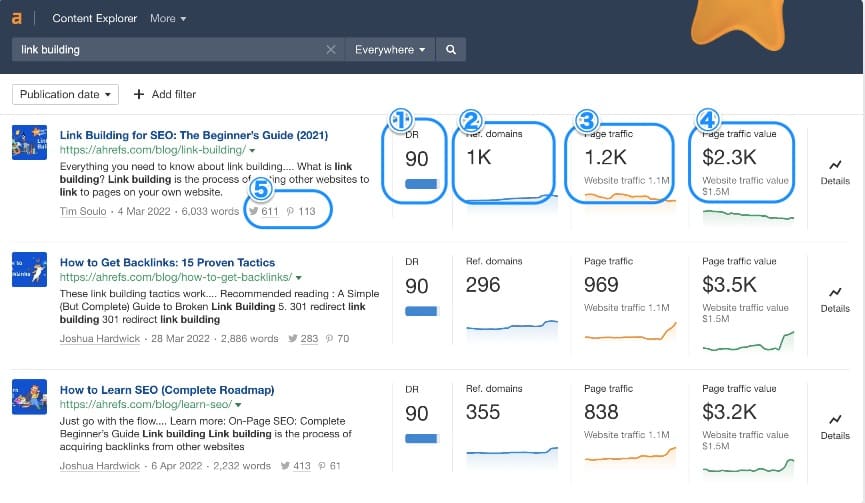Open Link Building for SEO Beginner's Guide title
The width and height of the screenshot is (865, 503).
click(x=194, y=135)
